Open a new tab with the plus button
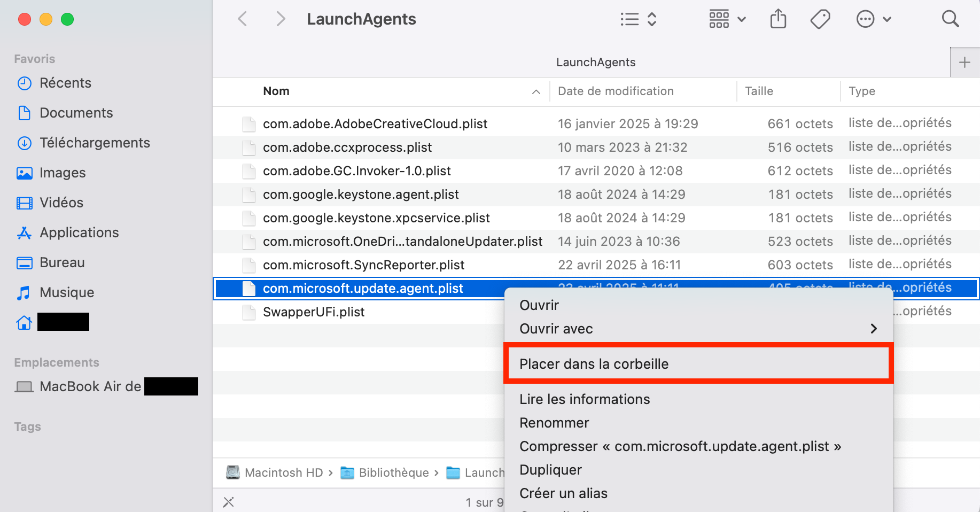The image size is (980, 512). click(x=965, y=62)
